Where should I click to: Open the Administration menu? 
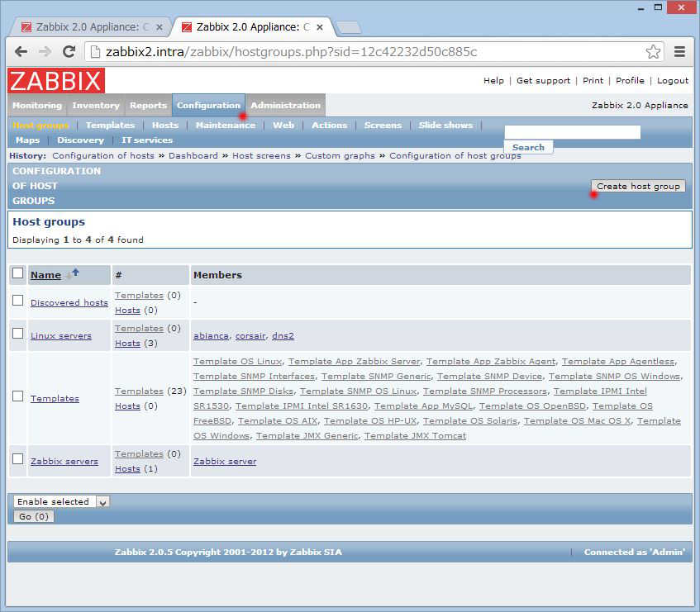coord(286,106)
